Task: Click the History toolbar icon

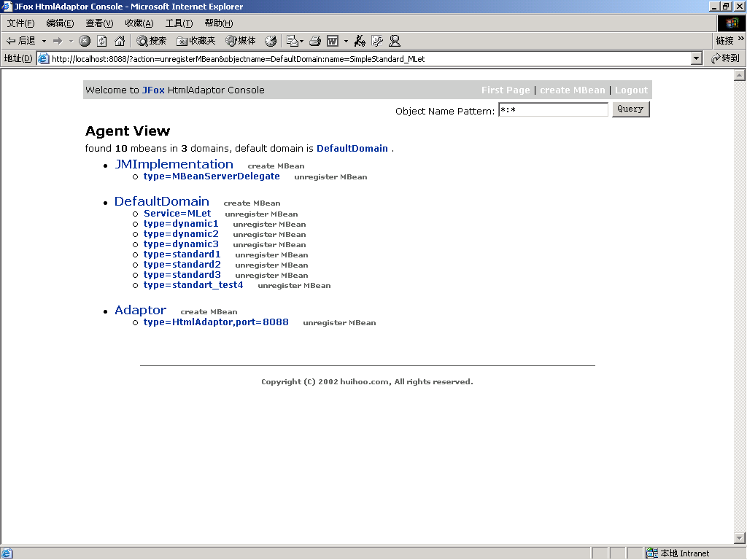Action: (x=271, y=41)
